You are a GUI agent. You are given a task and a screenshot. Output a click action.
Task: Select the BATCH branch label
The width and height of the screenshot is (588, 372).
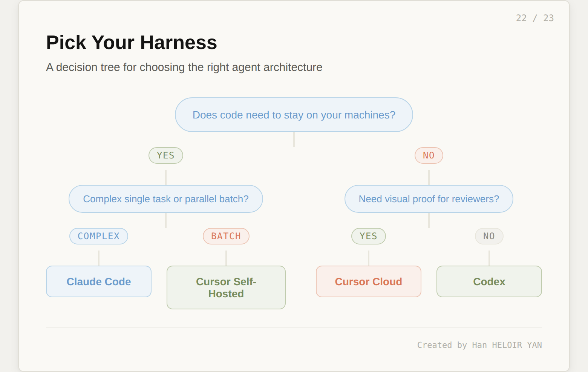(x=226, y=236)
